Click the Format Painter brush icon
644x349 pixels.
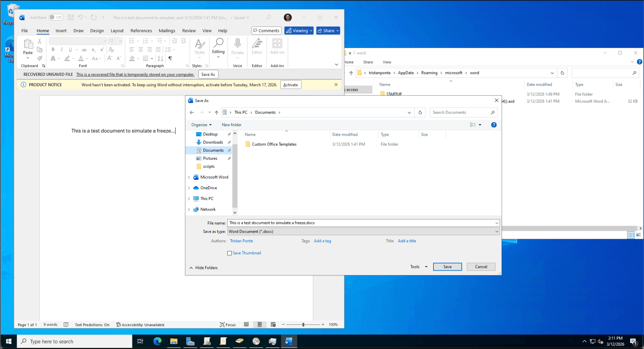click(40, 58)
